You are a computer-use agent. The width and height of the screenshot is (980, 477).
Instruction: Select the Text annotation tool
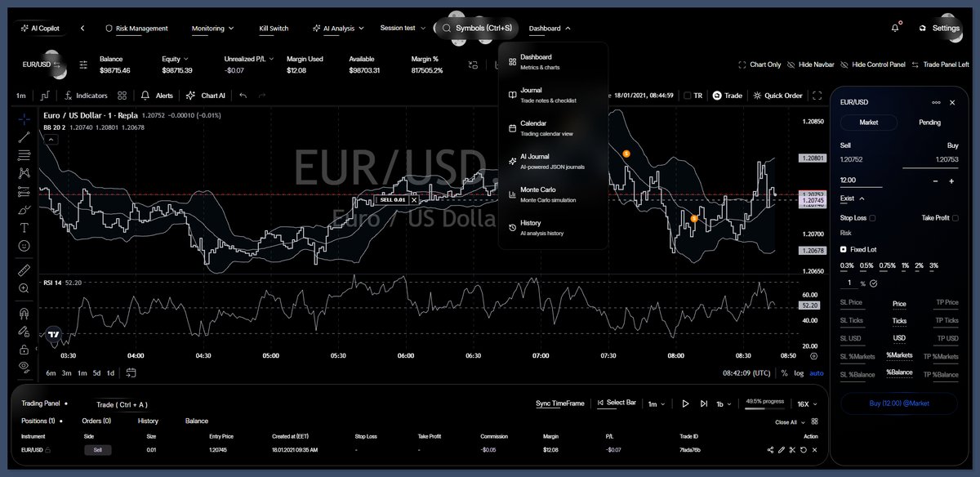tap(24, 227)
